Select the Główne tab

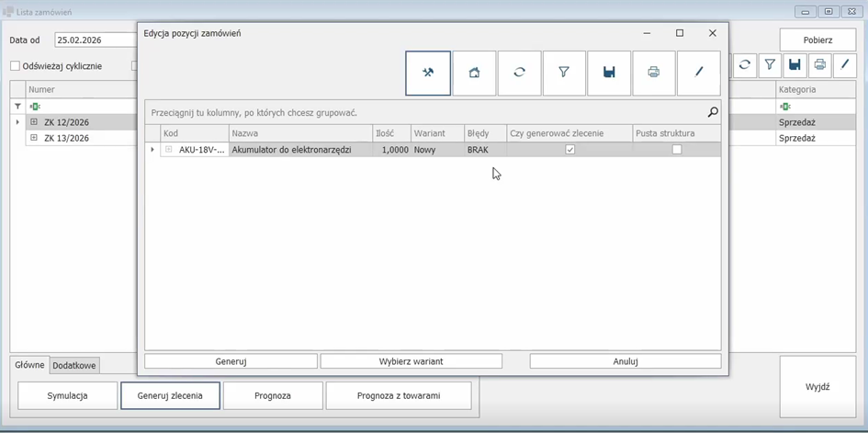(29, 365)
